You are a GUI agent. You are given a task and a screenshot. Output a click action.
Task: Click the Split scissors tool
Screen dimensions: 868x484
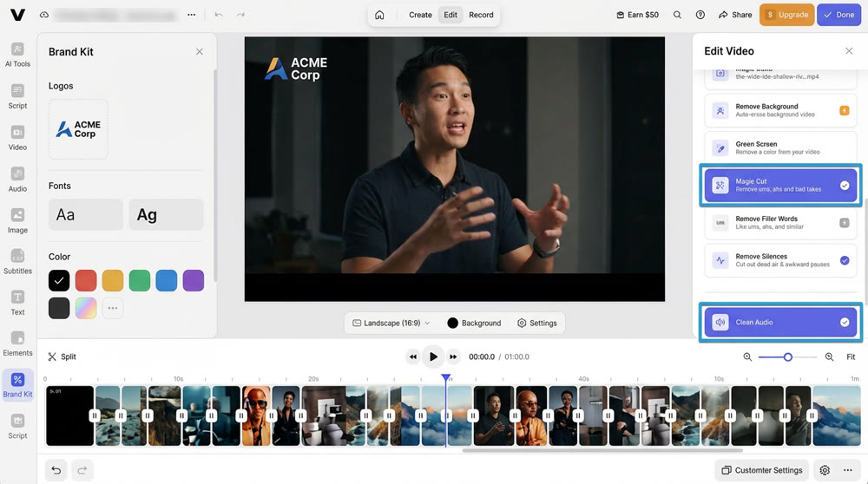coord(62,356)
